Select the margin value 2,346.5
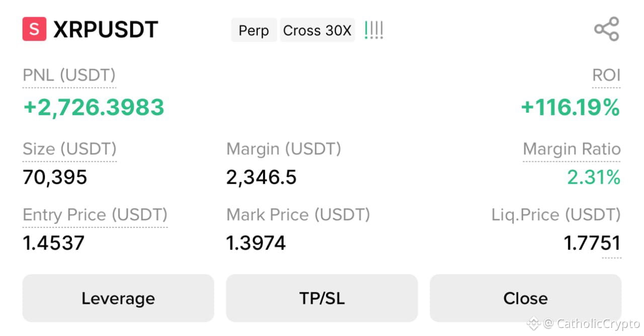This screenshot has height=336, width=644. (x=261, y=178)
